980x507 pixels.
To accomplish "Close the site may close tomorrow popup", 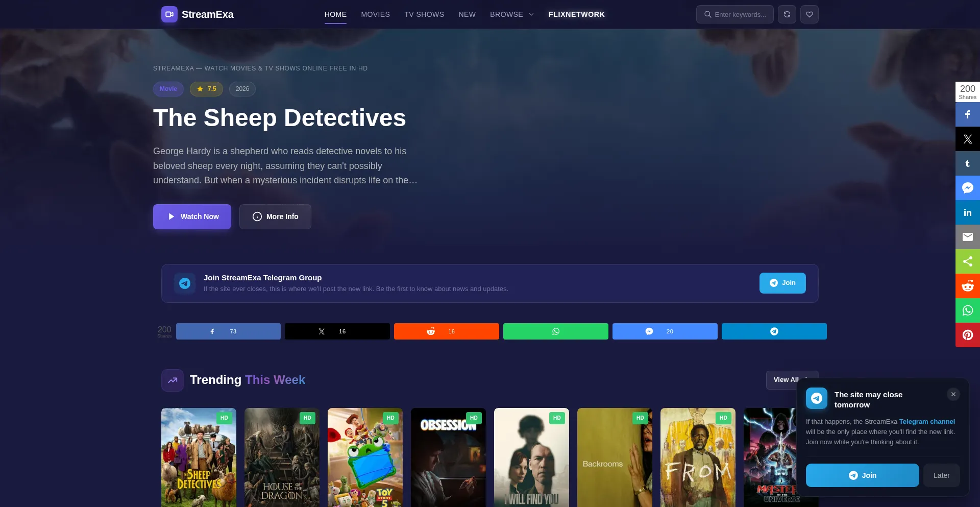I will click(x=953, y=394).
